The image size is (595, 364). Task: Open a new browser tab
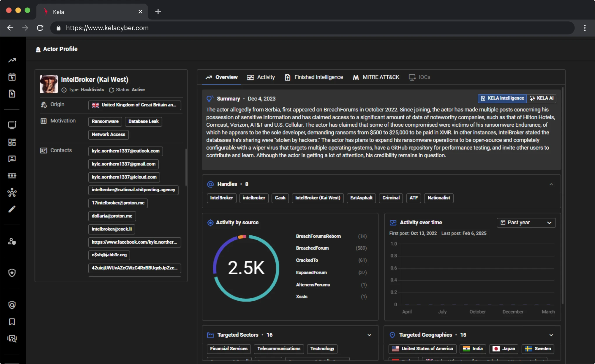158,12
